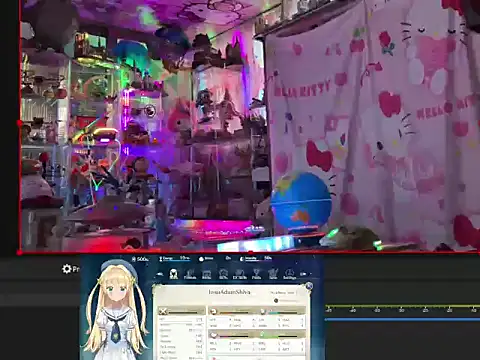Close the character status panel
The image size is (480, 360).
309,286
